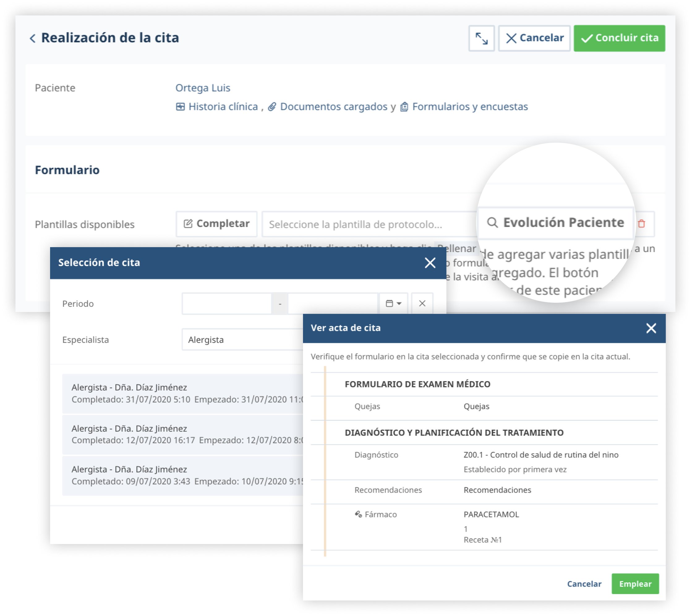Close the Selección de cita dialog

(430, 263)
